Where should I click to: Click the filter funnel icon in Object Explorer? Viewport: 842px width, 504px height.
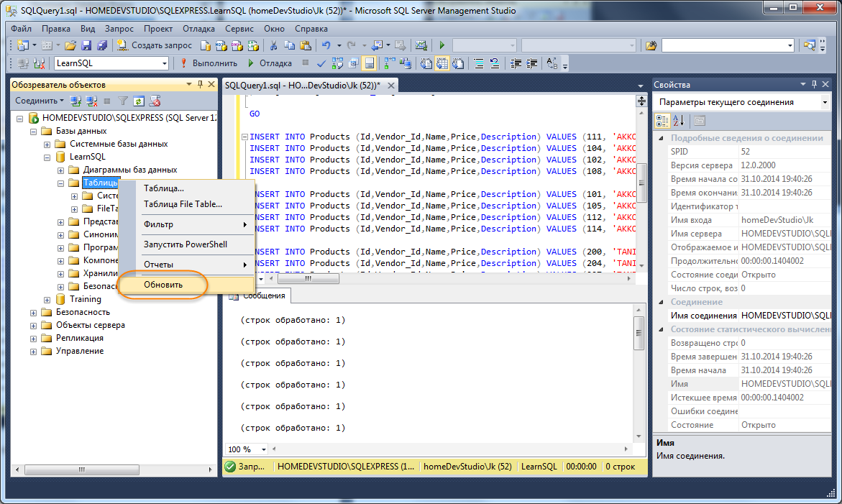123,101
